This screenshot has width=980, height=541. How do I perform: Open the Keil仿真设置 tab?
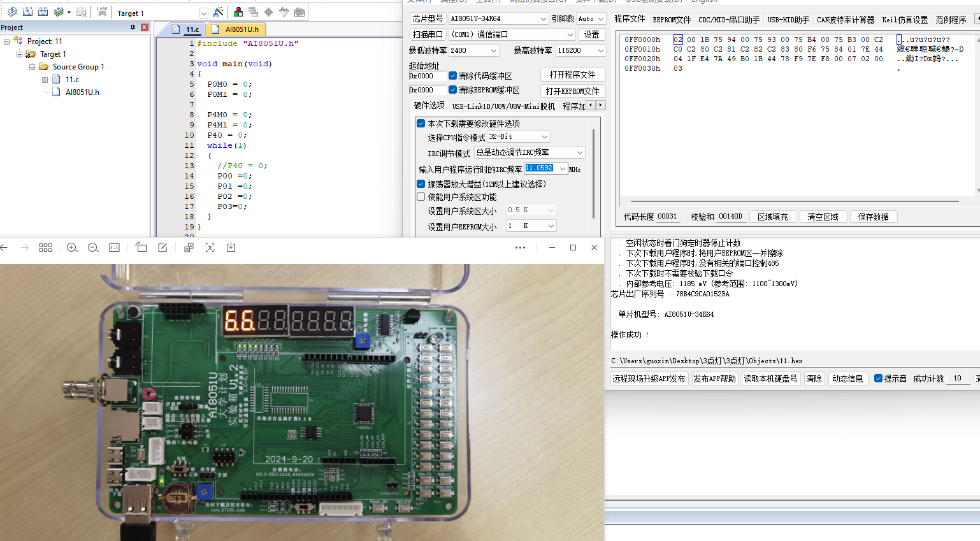point(905,20)
